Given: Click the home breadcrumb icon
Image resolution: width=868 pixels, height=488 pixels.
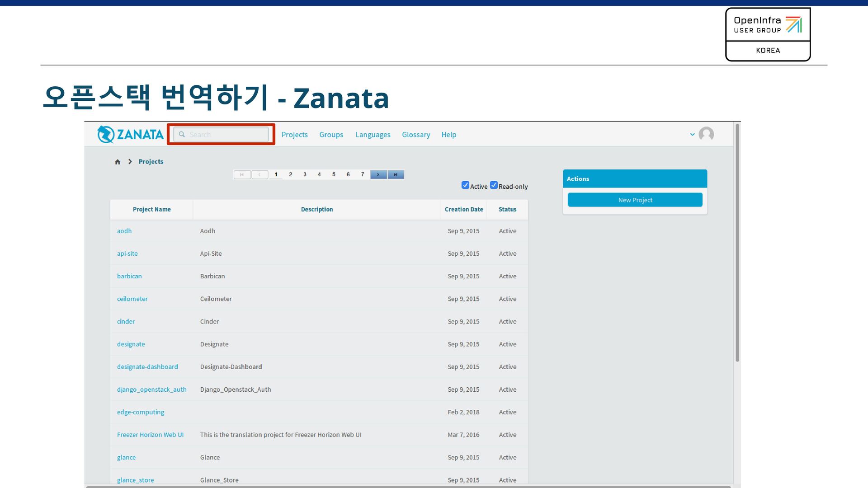Looking at the screenshot, I should (x=118, y=162).
